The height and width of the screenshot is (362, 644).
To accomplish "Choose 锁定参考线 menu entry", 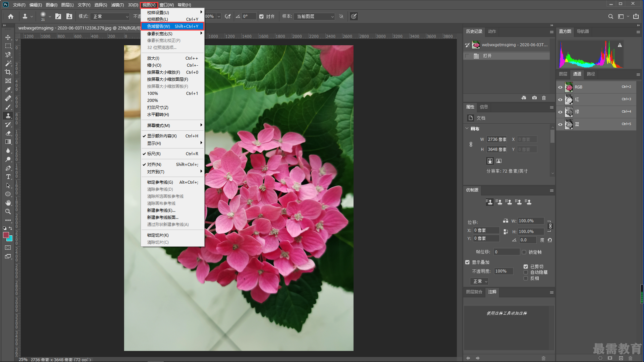I will (x=172, y=182).
